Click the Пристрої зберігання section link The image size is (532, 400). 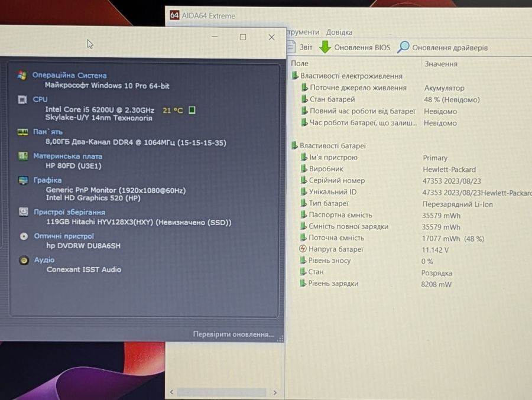point(70,212)
